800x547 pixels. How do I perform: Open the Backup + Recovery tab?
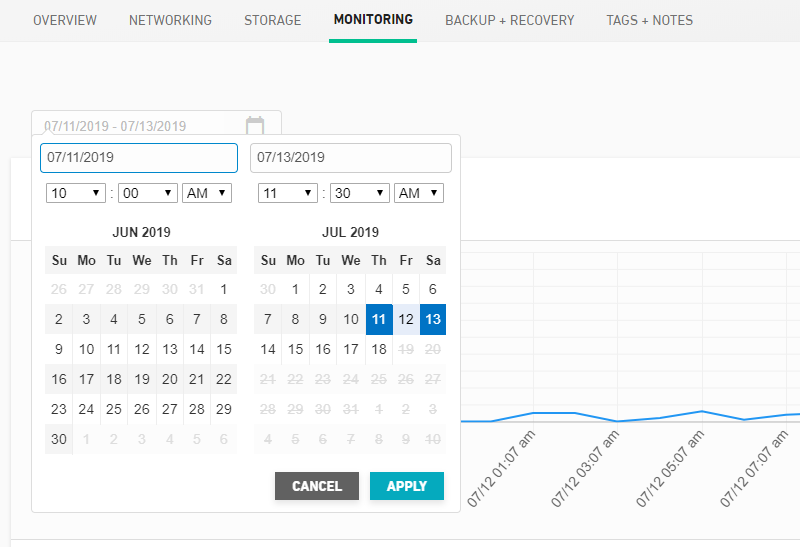pos(510,20)
